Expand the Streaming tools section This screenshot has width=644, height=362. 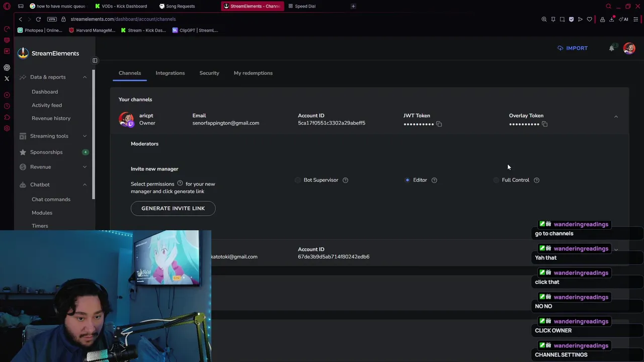pos(85,136)
